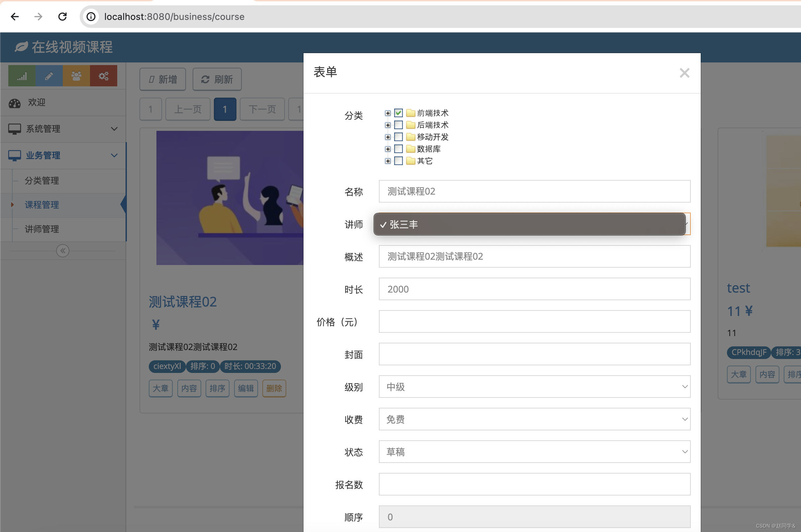801x532 pixels.
Task: Check the 后端技术 category checkbox
Action: [x=398, y=125]
